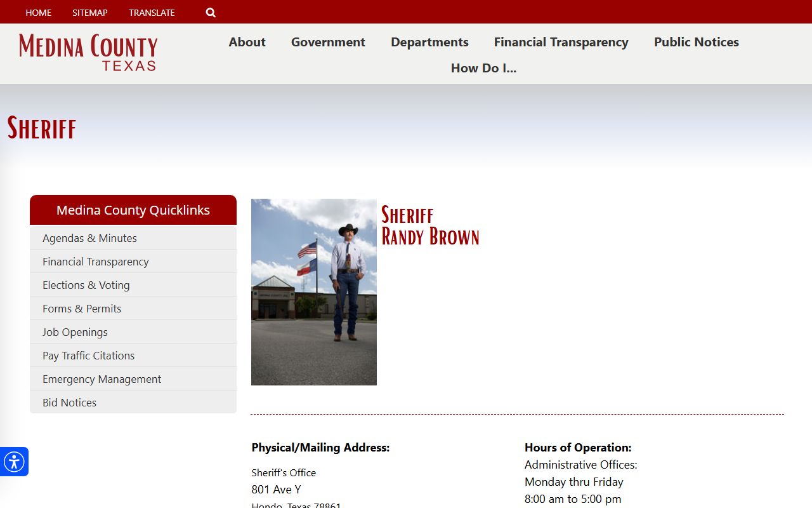Go to Elections & Voting quicklink
Viewport: 812px width, 508px height.
pyautogui.click(x=86, y=285)
